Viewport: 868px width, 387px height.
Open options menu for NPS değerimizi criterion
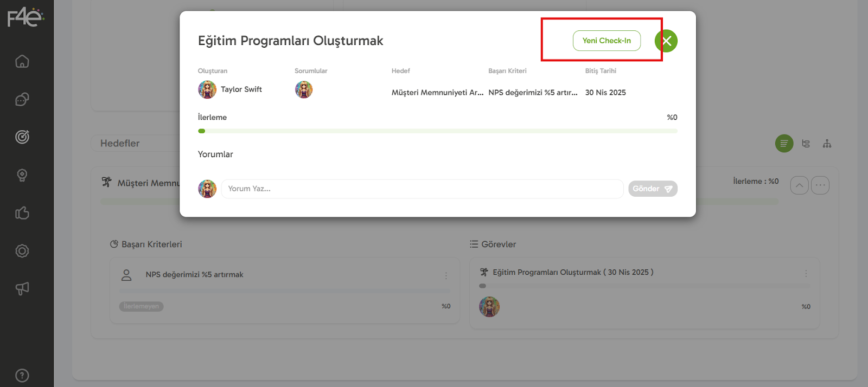click(446, 275)
